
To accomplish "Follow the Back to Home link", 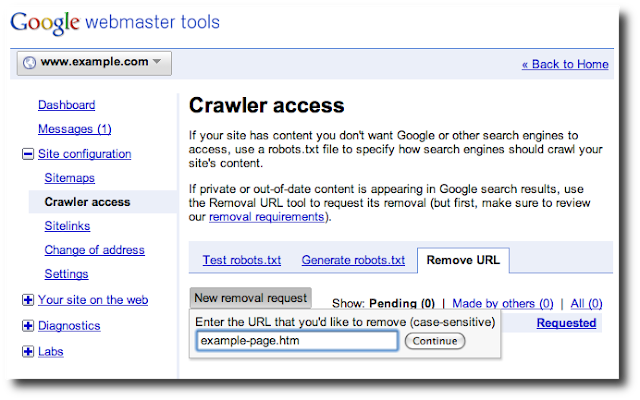I will pyautogui.click(x=565, y=64).
